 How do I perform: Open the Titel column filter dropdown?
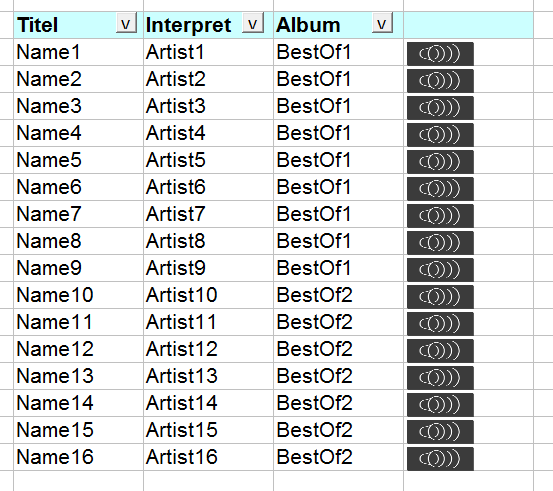[x=126, y=24]
